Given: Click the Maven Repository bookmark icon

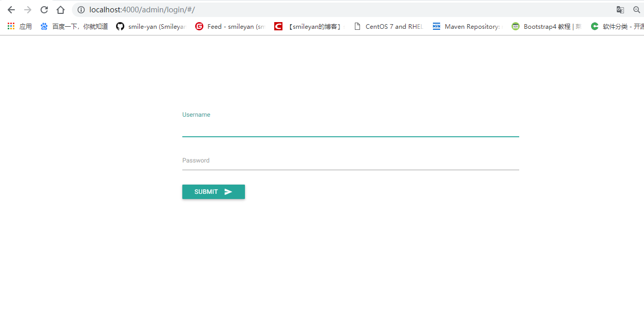Looking at the screenshot, I should [436, 26].
